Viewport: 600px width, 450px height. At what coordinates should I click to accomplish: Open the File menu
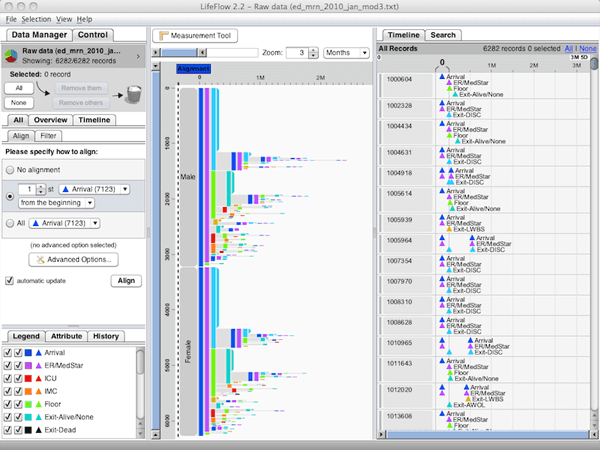[11, 19]
